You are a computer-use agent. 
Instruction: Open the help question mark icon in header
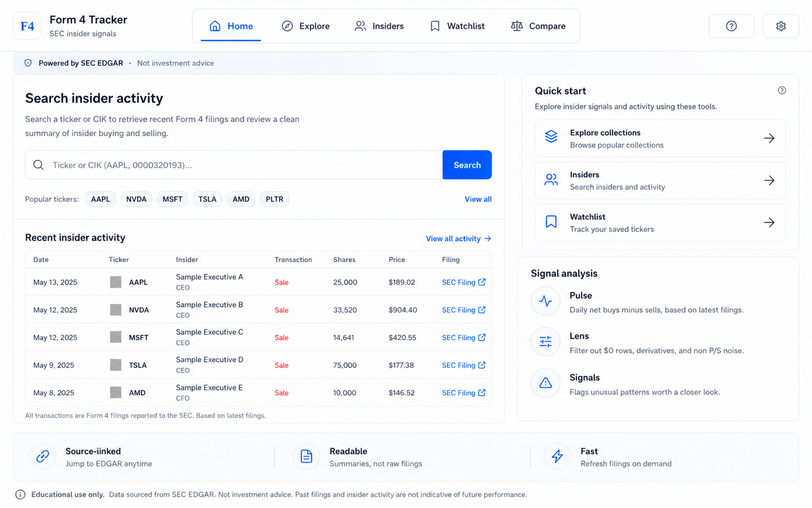[731, 26]
